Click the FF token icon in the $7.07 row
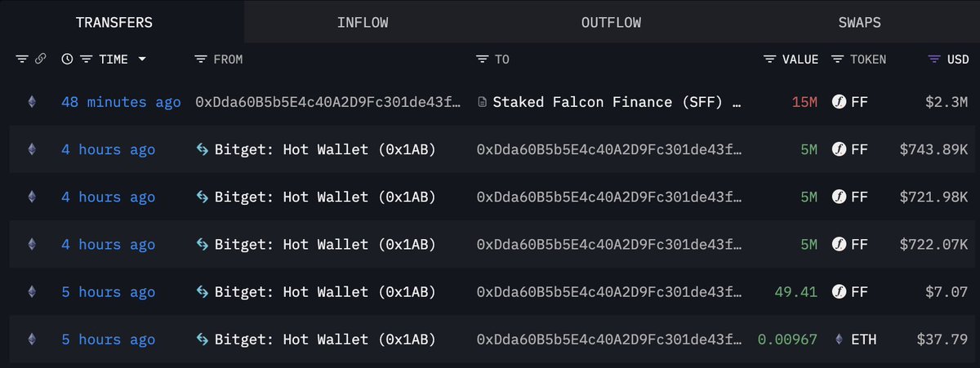This screenshot has height=368, width=980. (x=838, y=292)
